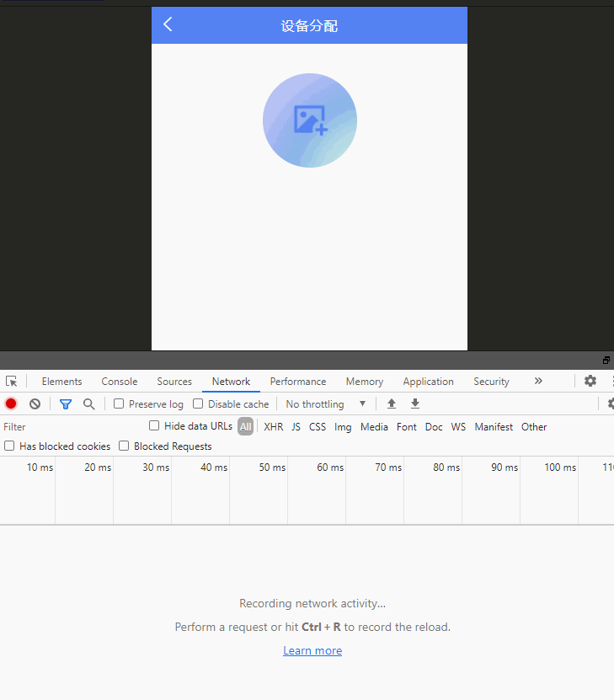Filter requests by CSS
The image size is (614, 700).
[x=318, y=427]
